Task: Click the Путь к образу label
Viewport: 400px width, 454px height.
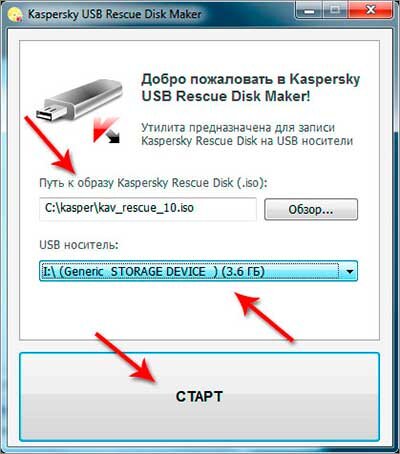Action: tap(154, 183)
